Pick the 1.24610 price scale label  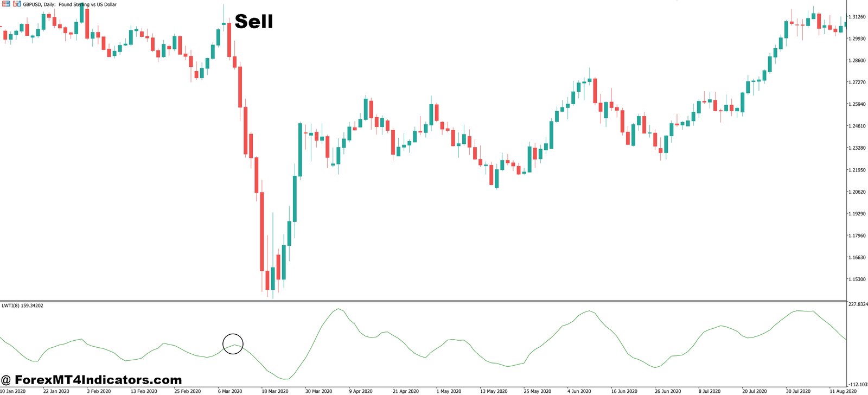(x=857, y=126)
